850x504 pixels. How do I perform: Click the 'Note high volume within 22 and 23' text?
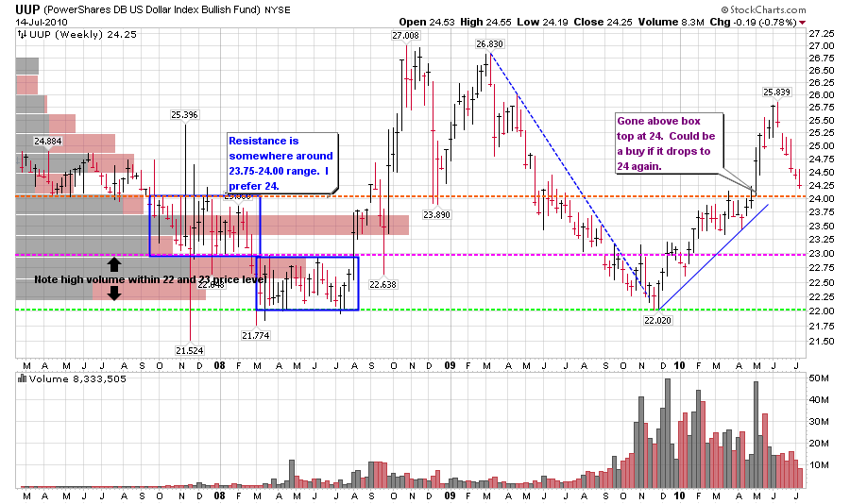[150, 279]
